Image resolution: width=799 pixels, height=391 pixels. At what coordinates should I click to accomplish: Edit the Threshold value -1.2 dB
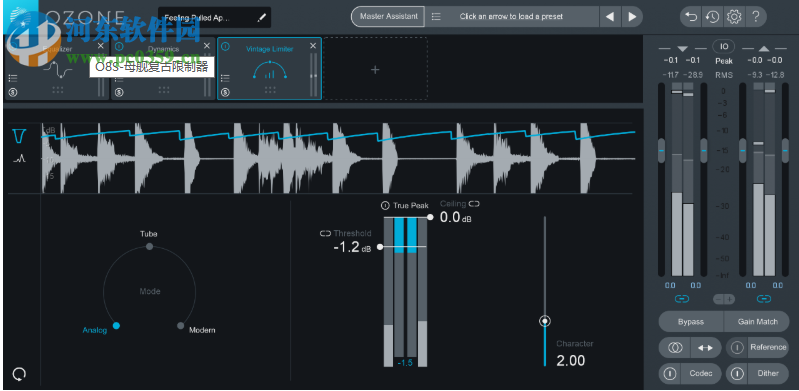(352, 248)
